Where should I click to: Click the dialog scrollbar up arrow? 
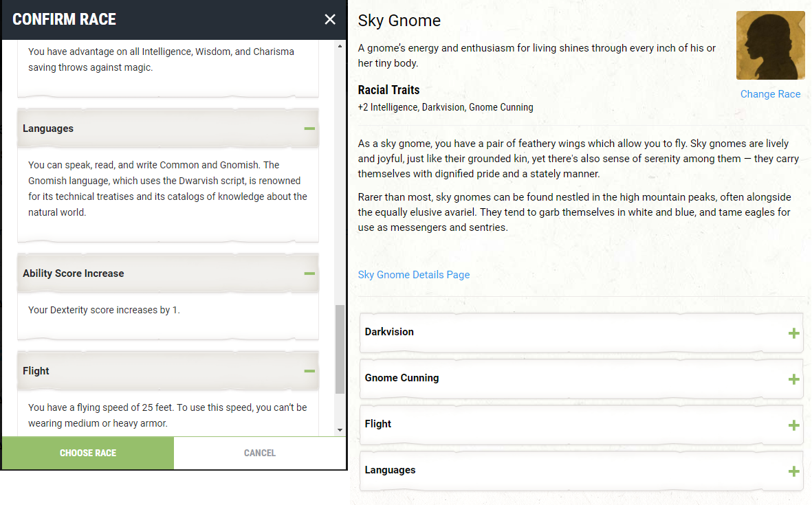tap(340, 46)
